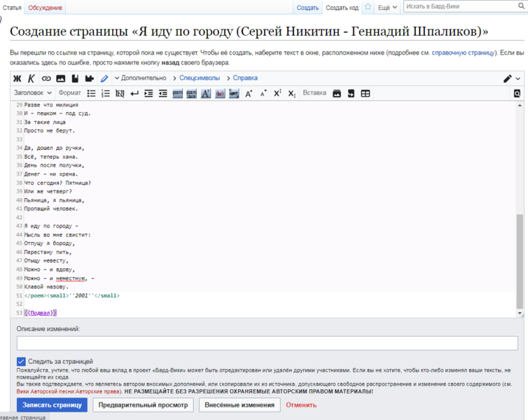Screen dimensions: 528x420
Task: Click the </poem><small> tag line 51
Action: pyautogui.click(x=71, y=296)
